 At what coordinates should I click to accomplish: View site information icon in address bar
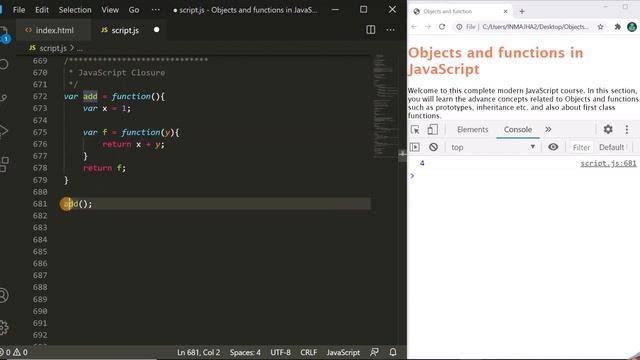[x=459, y=27]
